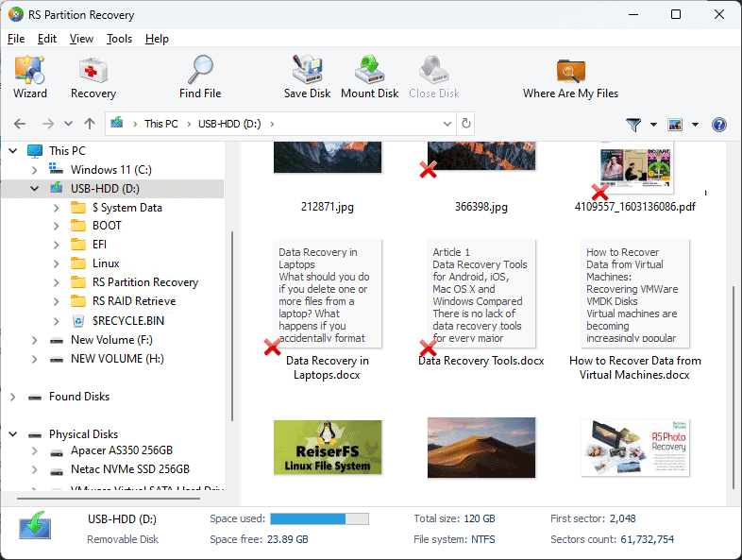The image size is (742, 560).
Task: Click the $RECYCLE.BIN recycle icon
Action: point(78,321)
